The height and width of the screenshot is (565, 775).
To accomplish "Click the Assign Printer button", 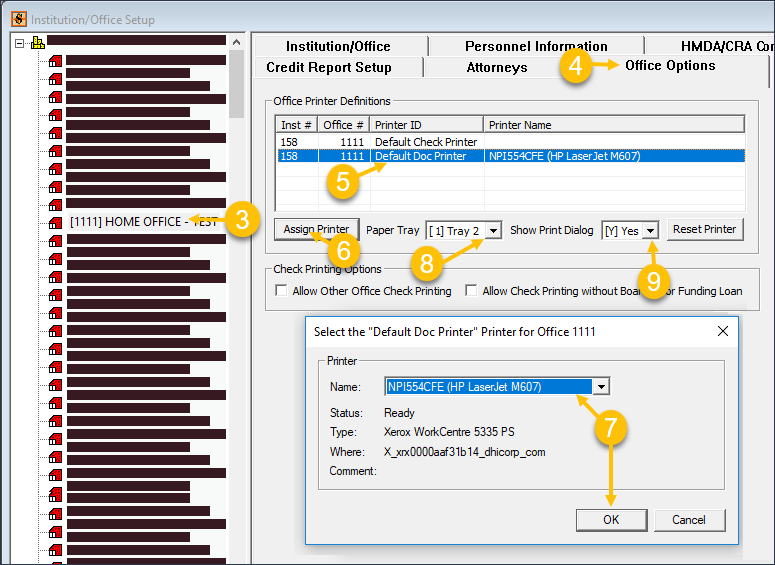I will [x=316, y=229].
